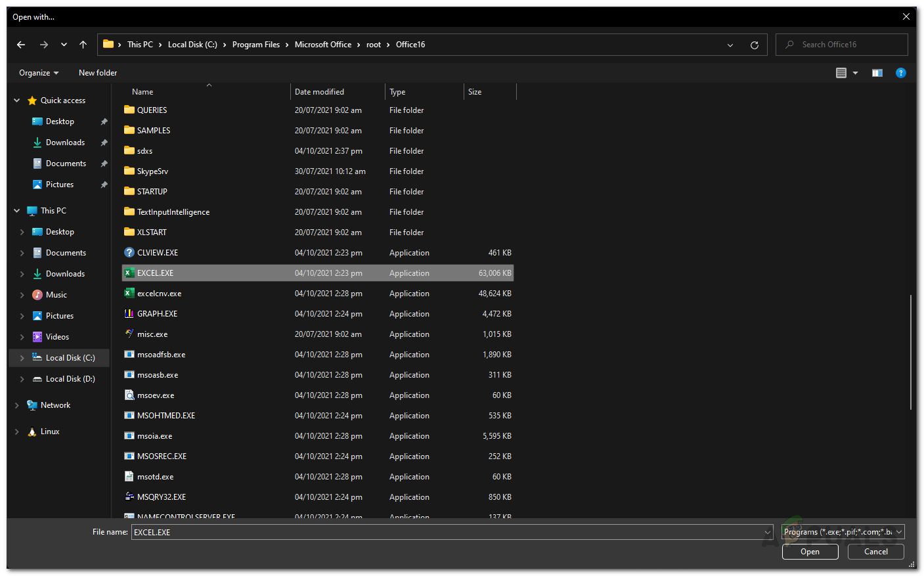Open Pictures under This PC

click(60, 316)
